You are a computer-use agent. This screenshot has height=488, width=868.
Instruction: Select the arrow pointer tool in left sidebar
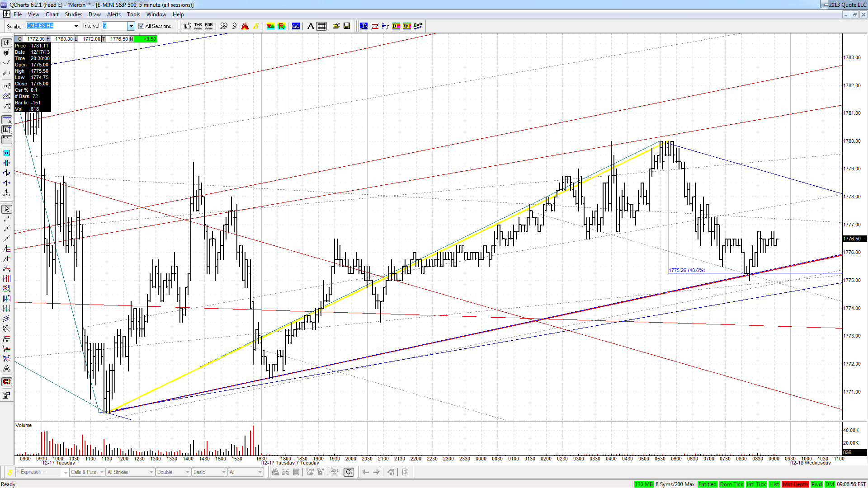[x=7, y=209]
